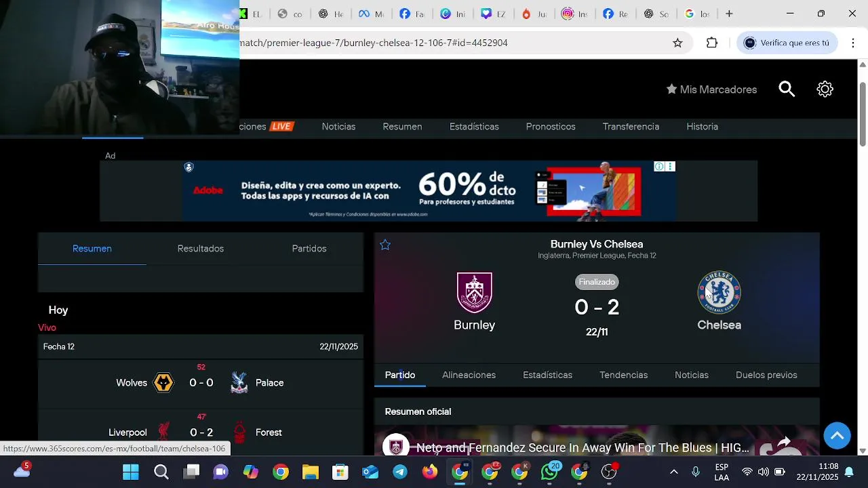868x488 pixels.
Task: Open Firefox from the taskbar
Action: pyautogui.click(x=430, y=472)
